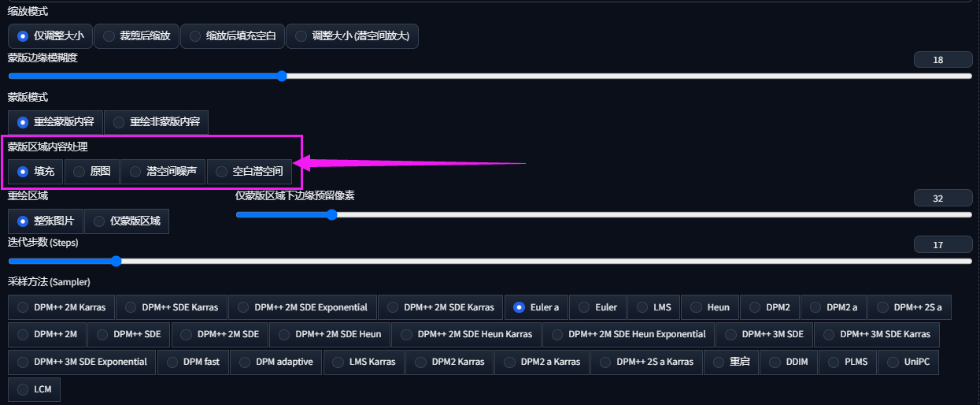The image size is (980, 405).
Task: Select the DPM2 sampler
Action: tap(771, 307)
